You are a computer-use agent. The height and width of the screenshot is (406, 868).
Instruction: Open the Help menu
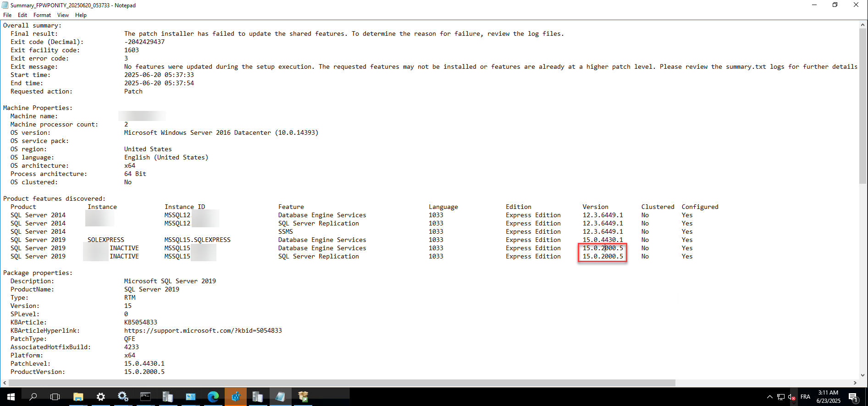(81, 15)
